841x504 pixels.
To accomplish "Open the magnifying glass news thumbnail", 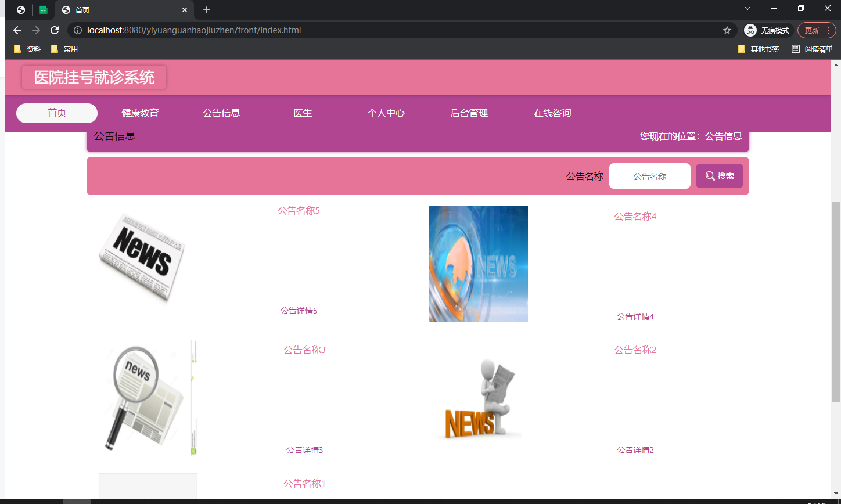I will (148, 398).
